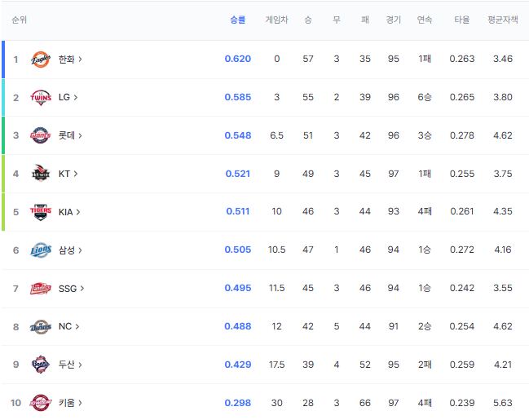The height and width of the screenshot is (420, 529).
Task: Click the 6승 streak value for LG
Action: 425,97
